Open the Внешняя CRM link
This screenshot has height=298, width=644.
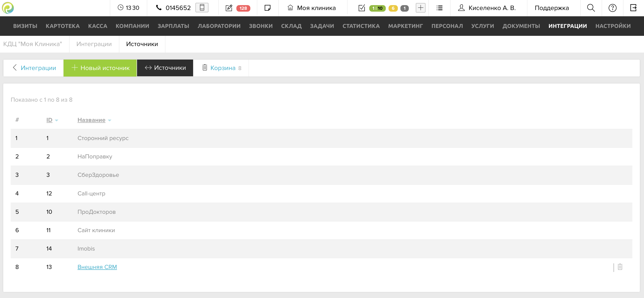(x=97, y=267)
